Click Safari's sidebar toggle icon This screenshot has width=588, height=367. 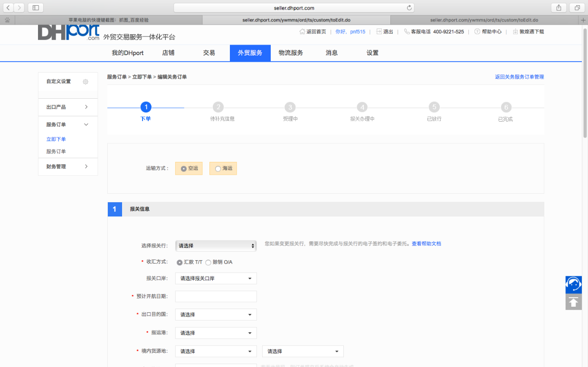click(36, 8)
